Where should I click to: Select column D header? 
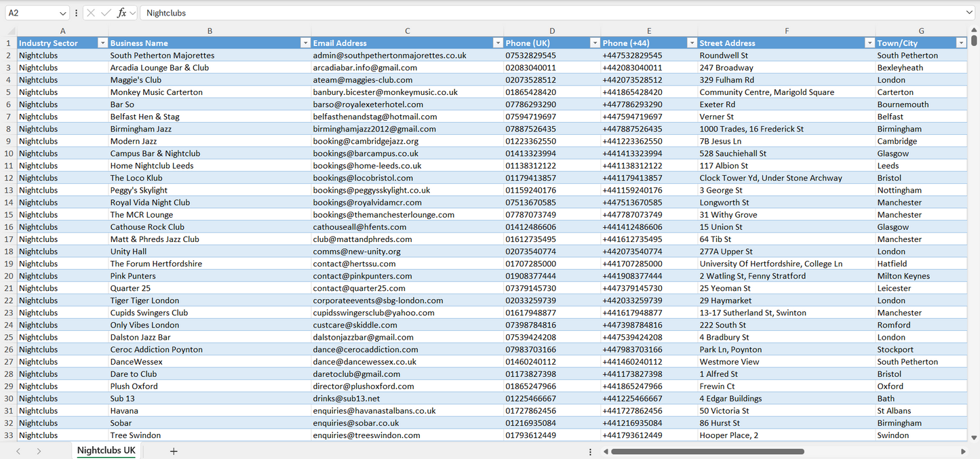[x=553, y=31]
